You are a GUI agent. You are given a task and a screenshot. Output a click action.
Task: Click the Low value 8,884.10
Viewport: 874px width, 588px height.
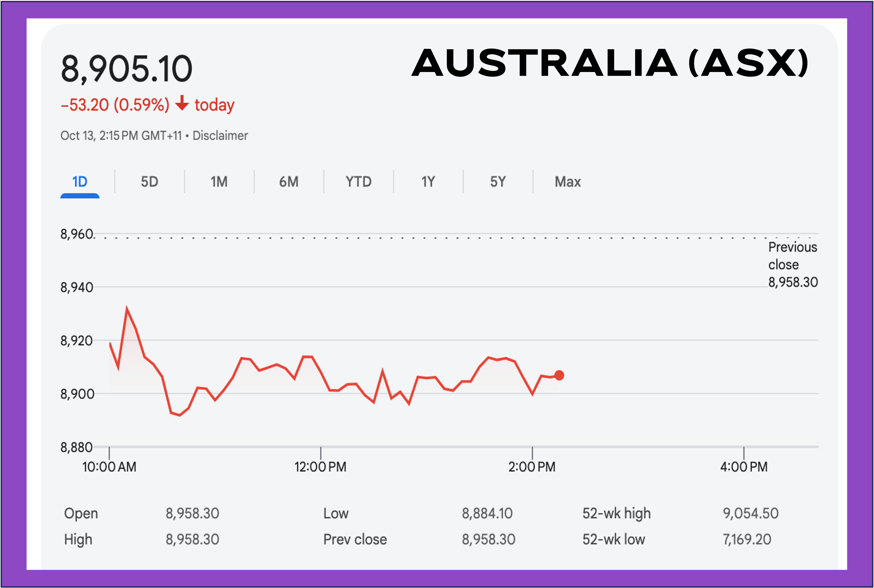[487, 513]
